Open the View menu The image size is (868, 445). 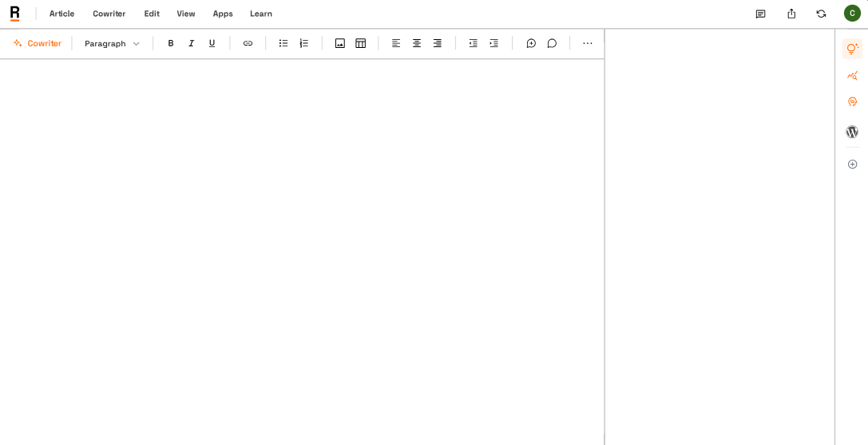click(x=186, y=14)
